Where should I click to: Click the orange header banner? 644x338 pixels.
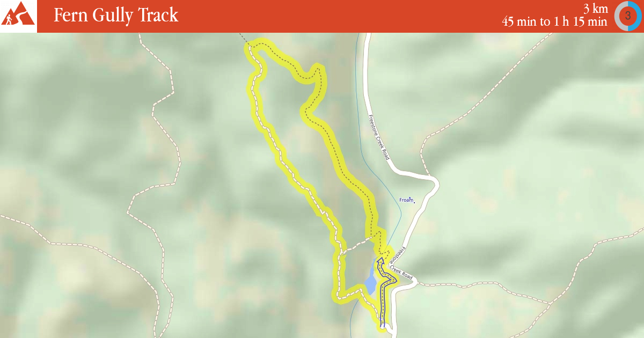[x=322, y=16]
